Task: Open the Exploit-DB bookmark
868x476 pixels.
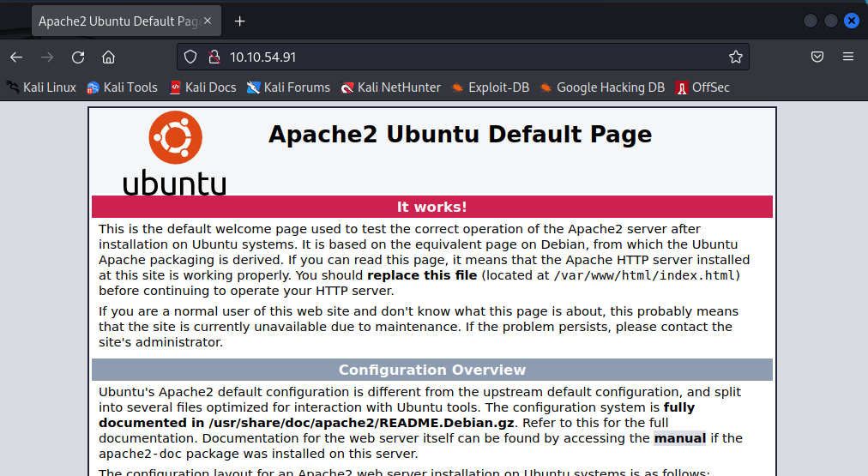Action: 491,87
